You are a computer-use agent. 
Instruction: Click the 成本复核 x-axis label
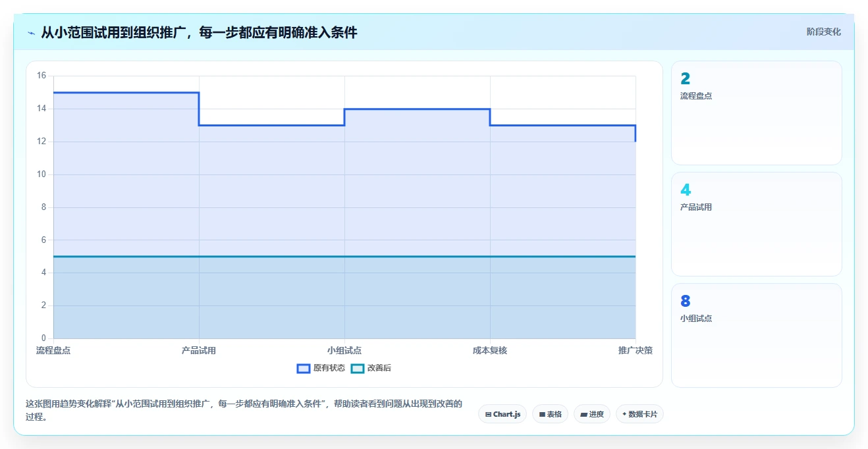pos(490,350)
